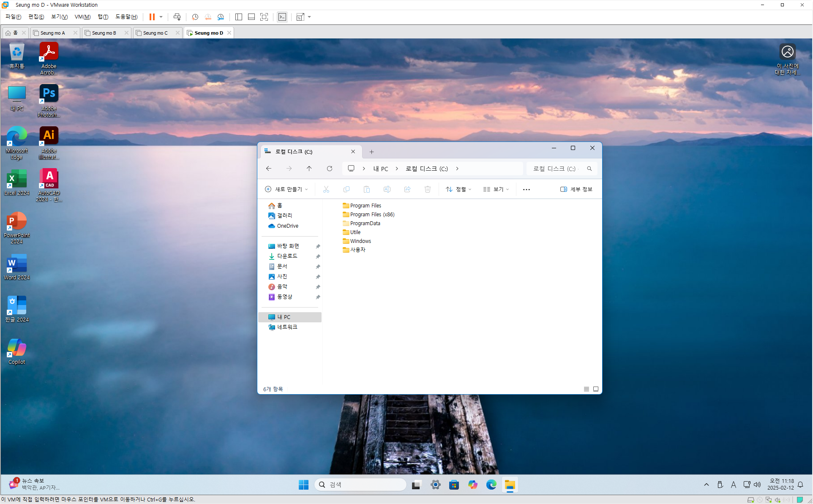813x504 pixels.
Task: Switch to details list view at bottom right
Action: click(586, 389)
